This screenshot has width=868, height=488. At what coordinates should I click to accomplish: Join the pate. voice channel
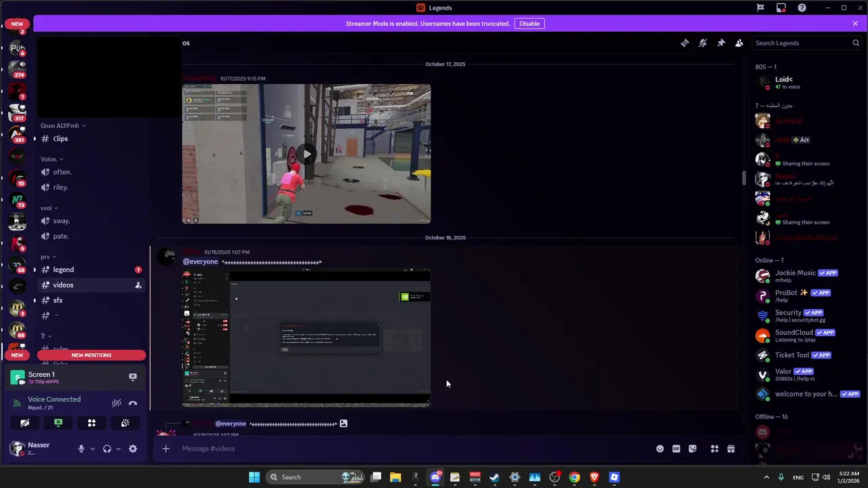92,236
